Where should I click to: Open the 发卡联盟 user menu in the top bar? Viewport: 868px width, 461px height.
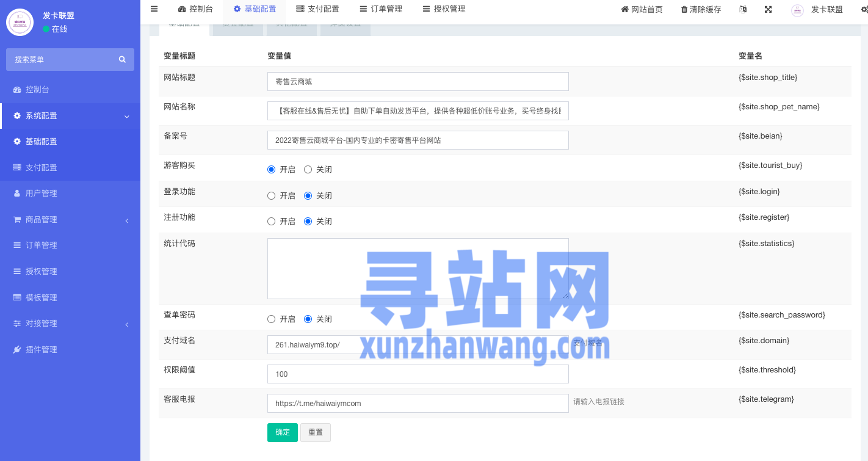tap(817, 9)
